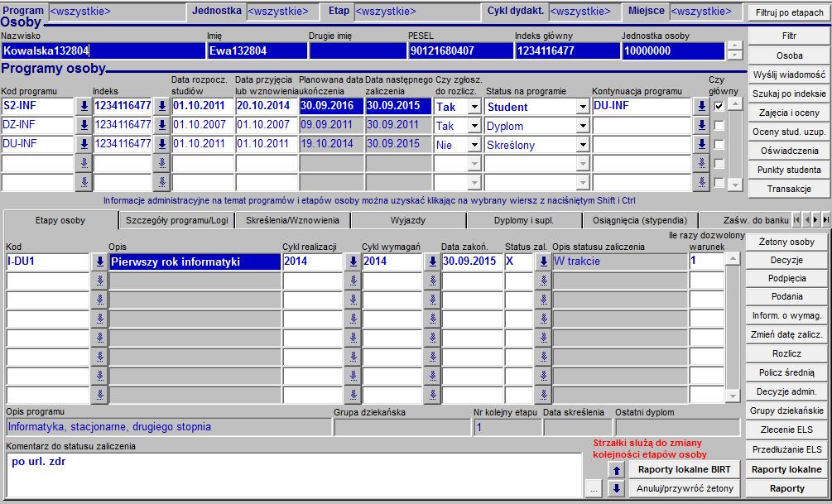This screenshot has width=832, height=504.
Task: Open continuation lookup arrow in Dyplom row
Action: 701,125
